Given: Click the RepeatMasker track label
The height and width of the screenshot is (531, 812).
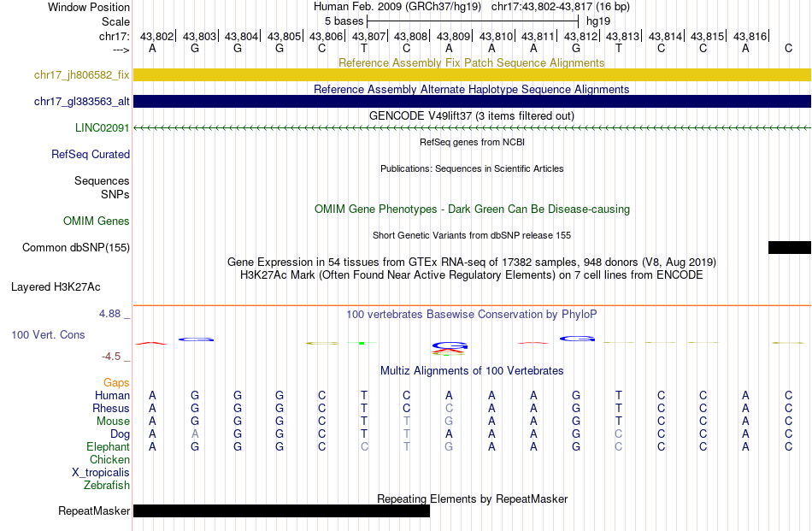Looking at the screenshot, I should tap(94, 510).
